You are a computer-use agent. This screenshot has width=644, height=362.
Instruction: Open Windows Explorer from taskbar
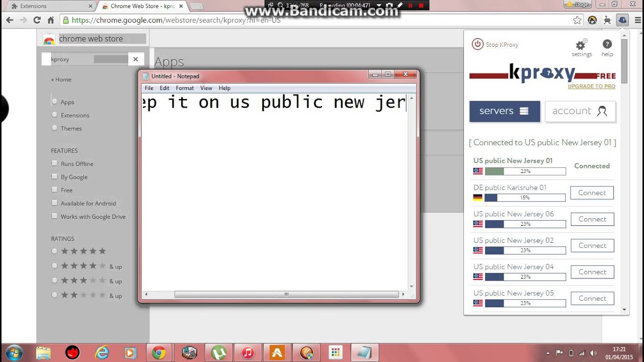click(43, 352)
